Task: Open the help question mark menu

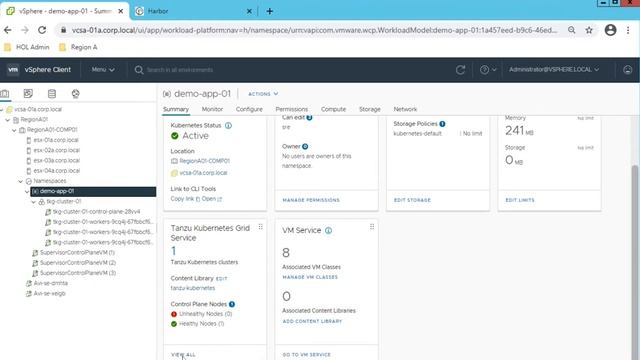Action: pyautogui.click(x=488, y=70)
